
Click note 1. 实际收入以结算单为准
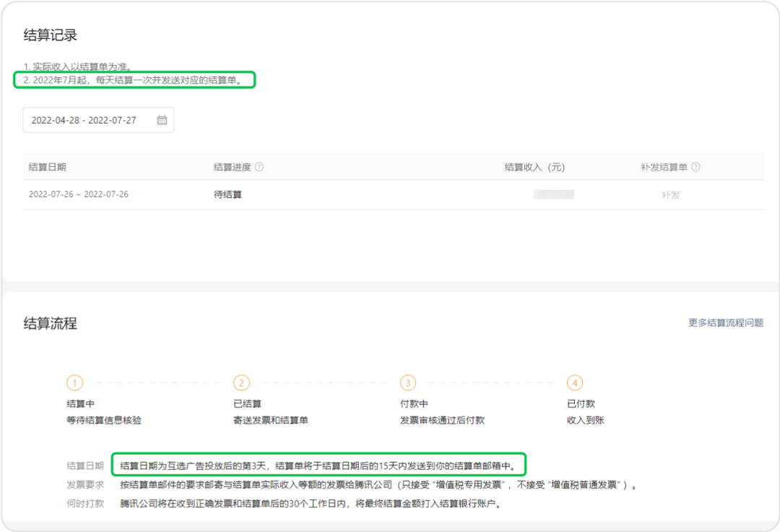77,66
